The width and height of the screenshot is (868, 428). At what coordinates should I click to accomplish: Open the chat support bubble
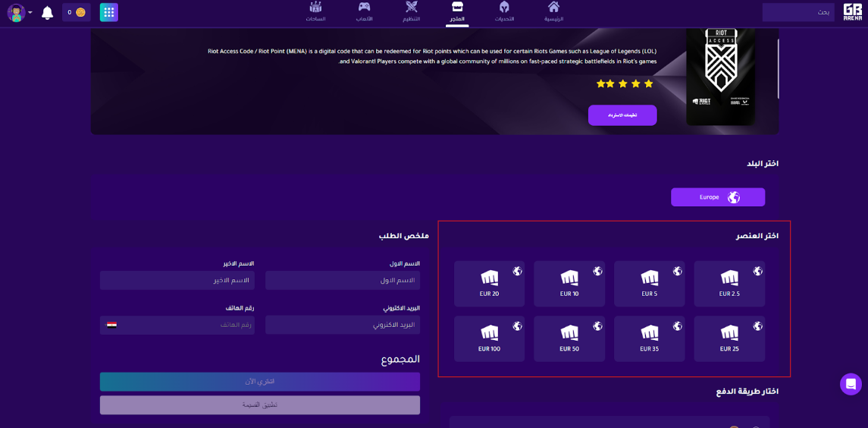(851, 384)
